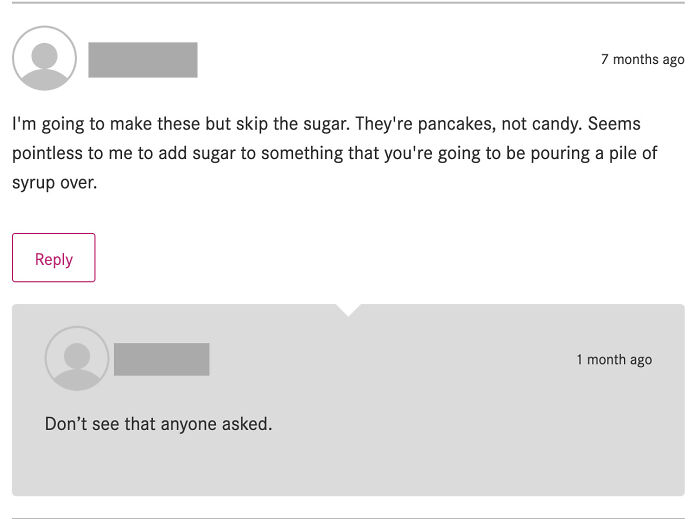This screenshot has width=700, height=519.
Task: Open the reply author's redacted username
Action: click(161, 359)
